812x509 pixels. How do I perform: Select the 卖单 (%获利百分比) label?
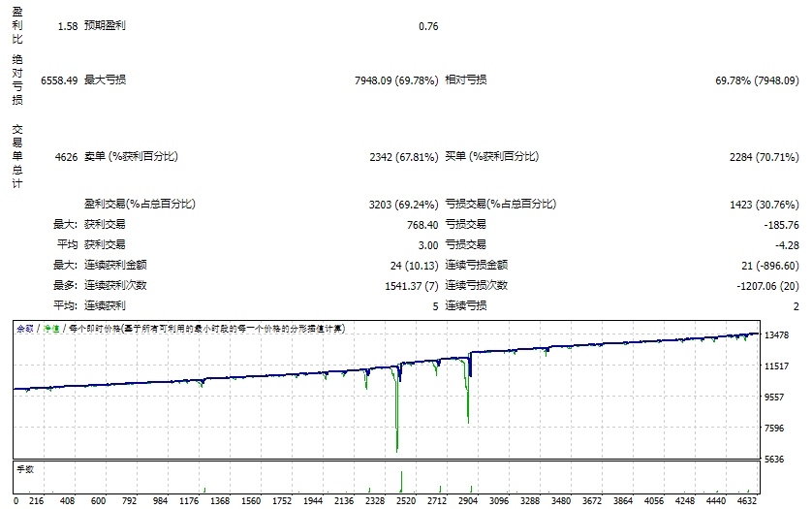(x=131, y=156)
